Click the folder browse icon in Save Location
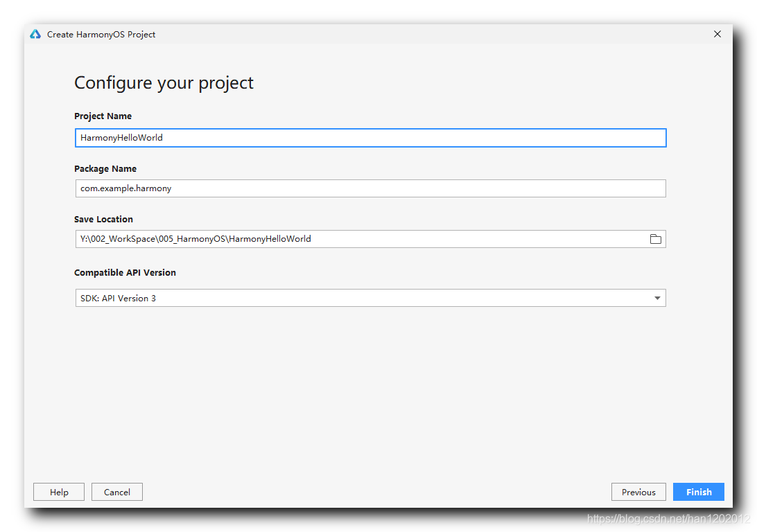Viewport: 757px width, 532px height. (x=655, y=239)
